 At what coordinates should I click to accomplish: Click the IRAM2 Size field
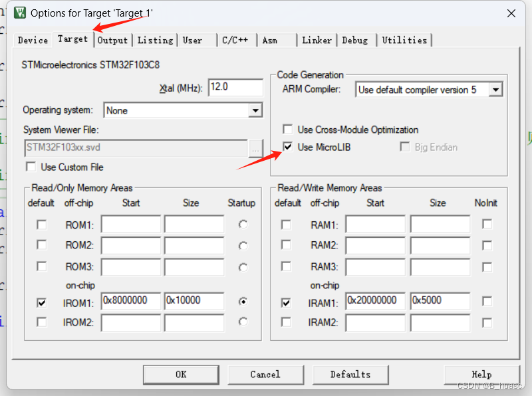coord(440,323)
